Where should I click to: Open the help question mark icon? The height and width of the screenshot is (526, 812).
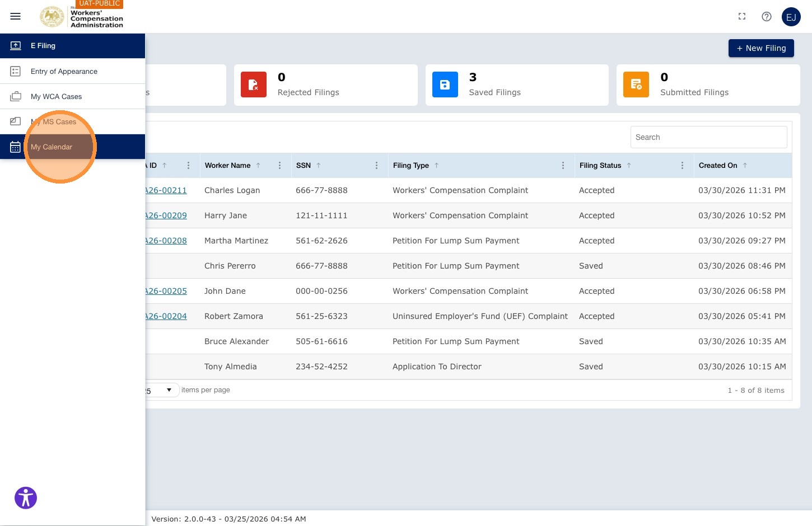tap(767, 16)
